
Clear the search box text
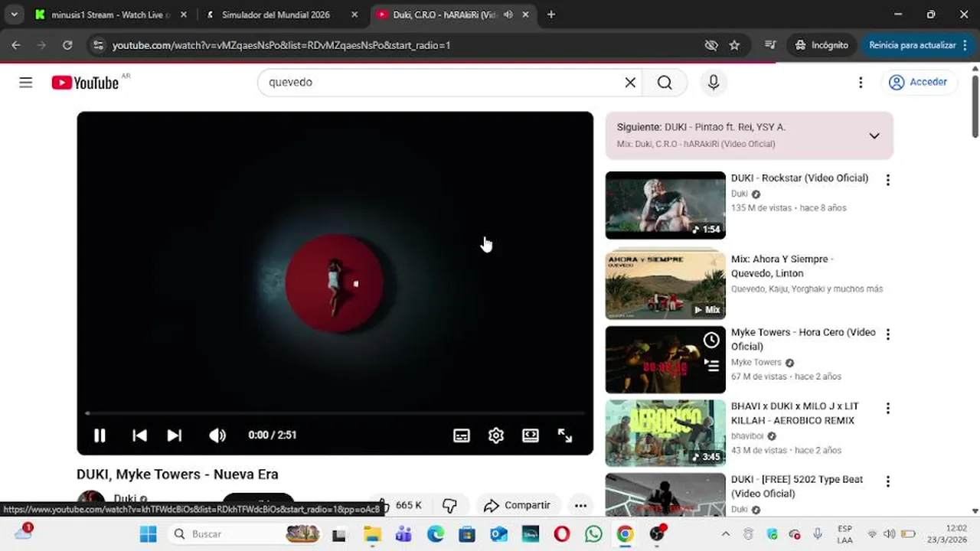(x=630, y=83)
